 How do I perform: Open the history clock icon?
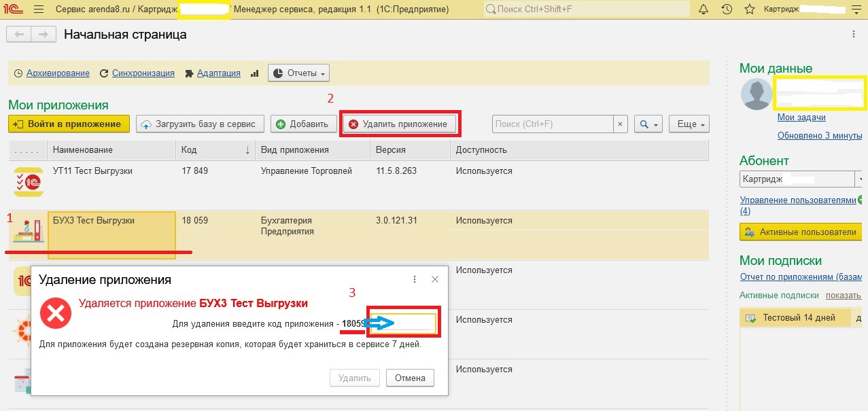click(727, 10)
